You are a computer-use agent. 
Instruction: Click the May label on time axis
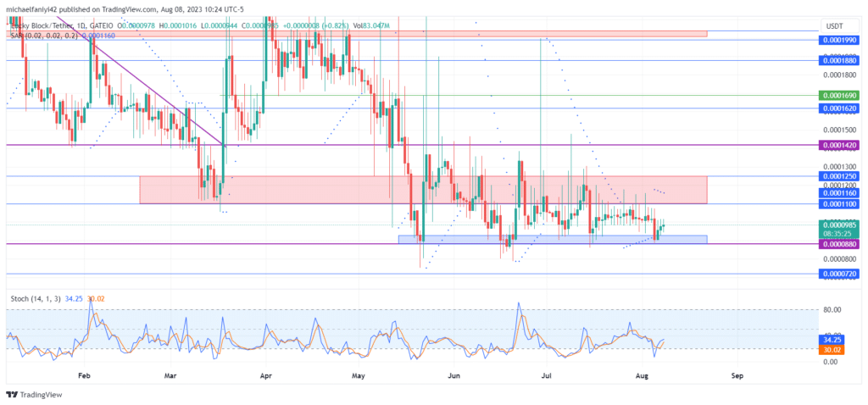(x=359, y=375)
